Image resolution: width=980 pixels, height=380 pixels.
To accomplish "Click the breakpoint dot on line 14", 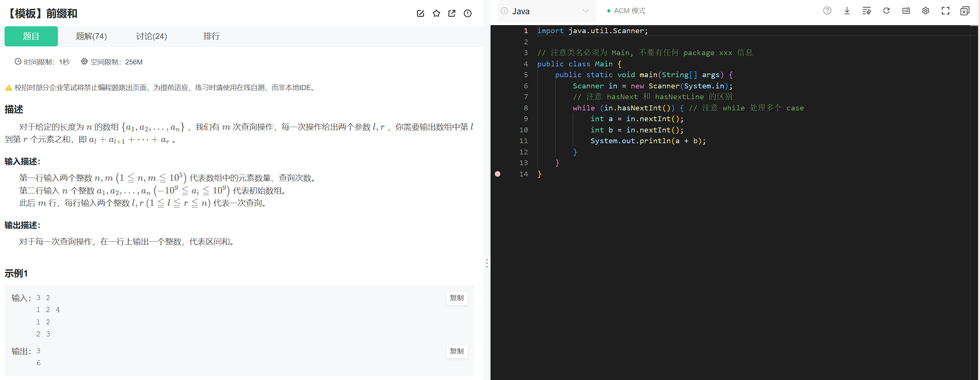I will pyautogui.click(x=498, y=174).
